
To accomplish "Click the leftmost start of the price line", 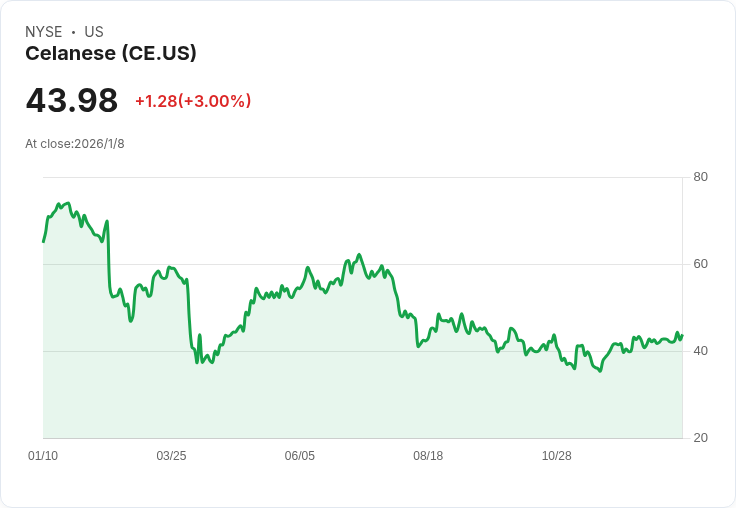I will [43, 241].
